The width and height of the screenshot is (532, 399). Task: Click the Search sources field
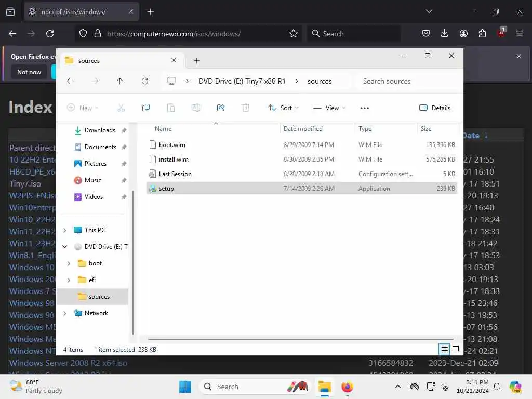[407, 81]
